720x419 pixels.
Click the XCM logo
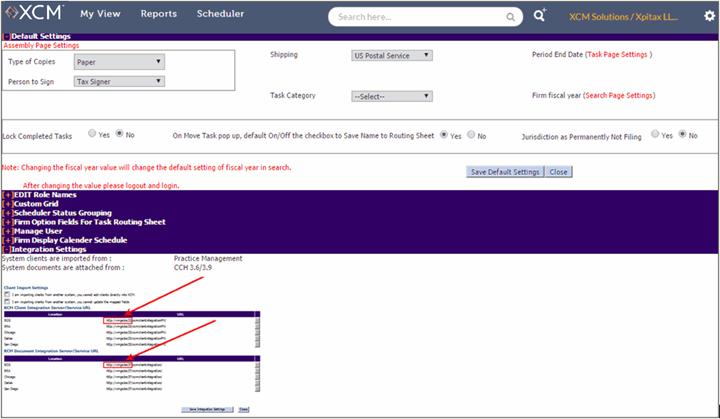click(34, 15)
